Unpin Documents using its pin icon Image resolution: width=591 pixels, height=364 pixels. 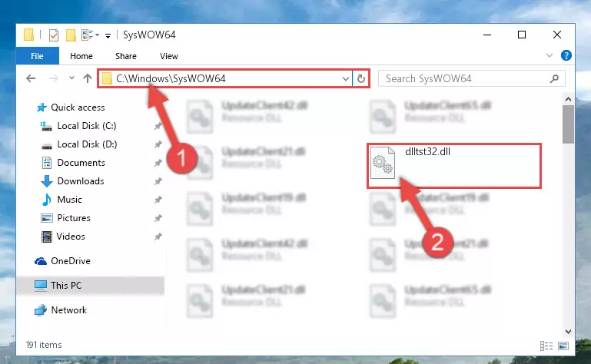158,163
